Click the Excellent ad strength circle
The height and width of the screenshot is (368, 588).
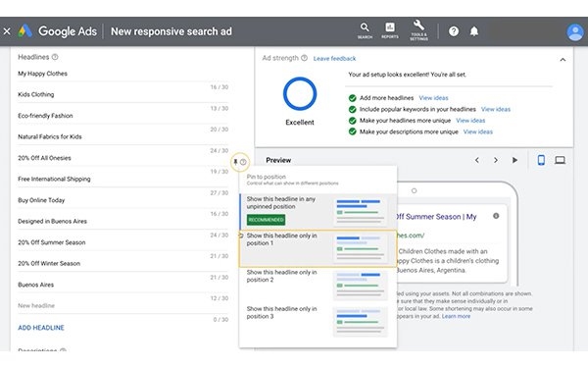pos(300,94)
